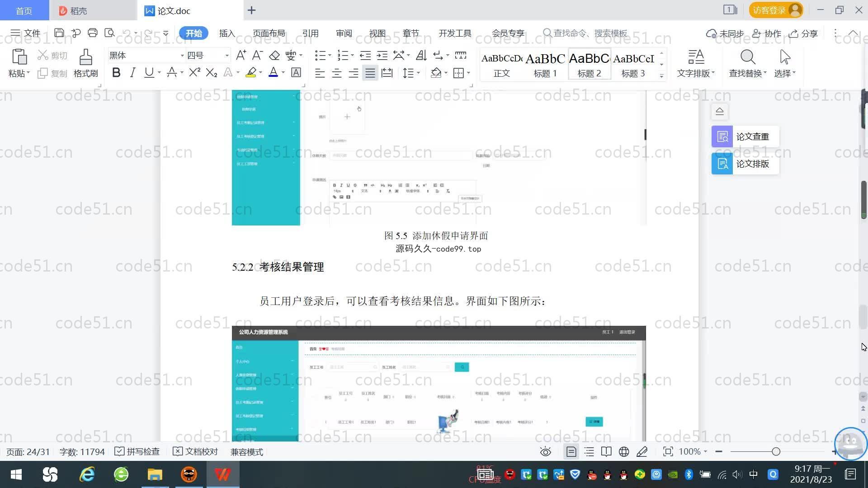
Task: Apply 标题 1 heading style
Action: click(x=545, y=65)
